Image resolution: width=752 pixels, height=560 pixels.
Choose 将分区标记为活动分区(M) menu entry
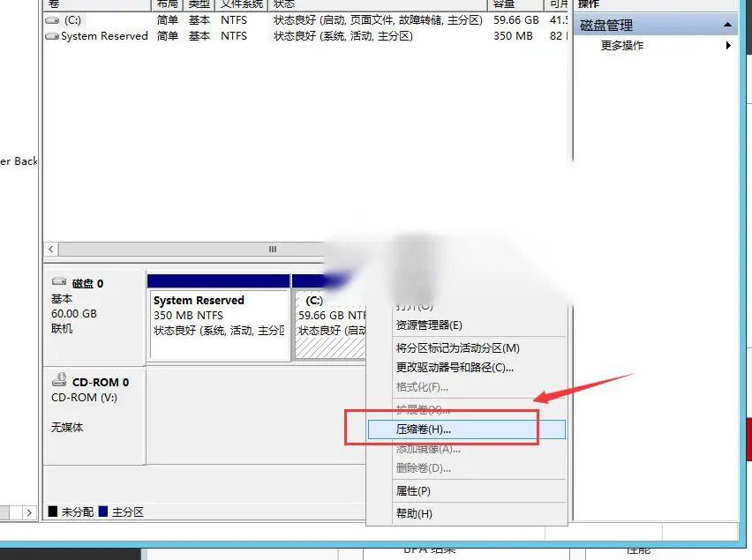[457, 348]
